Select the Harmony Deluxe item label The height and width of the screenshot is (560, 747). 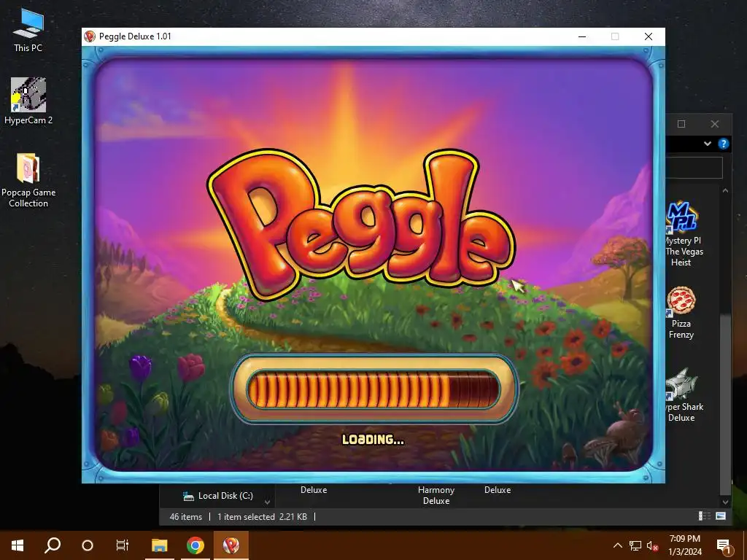click(436, 495)
